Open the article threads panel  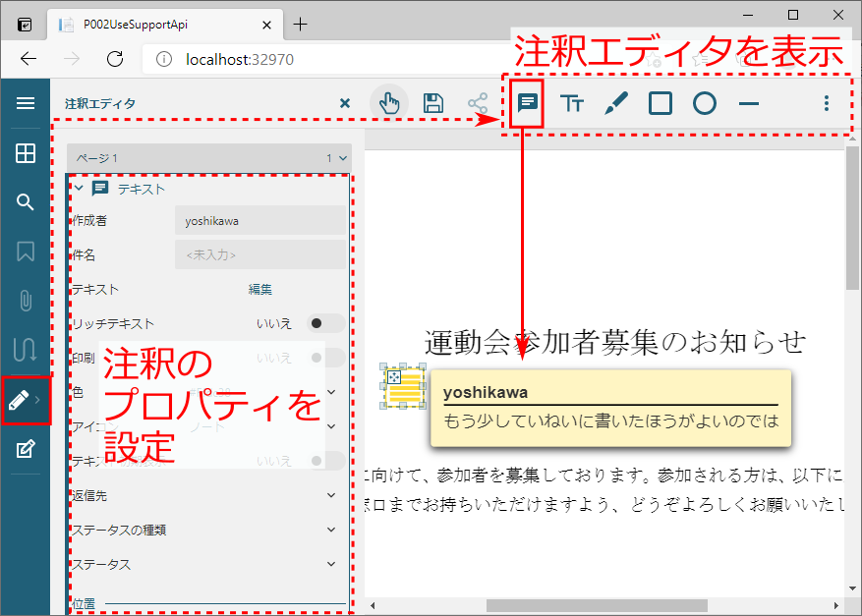click(x=26, y=350)
